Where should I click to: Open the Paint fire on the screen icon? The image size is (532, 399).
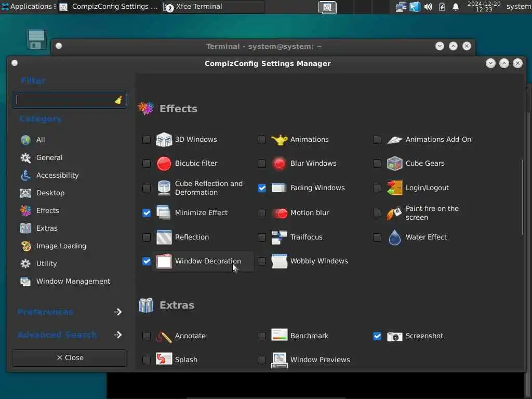click(x=395, y=213)
